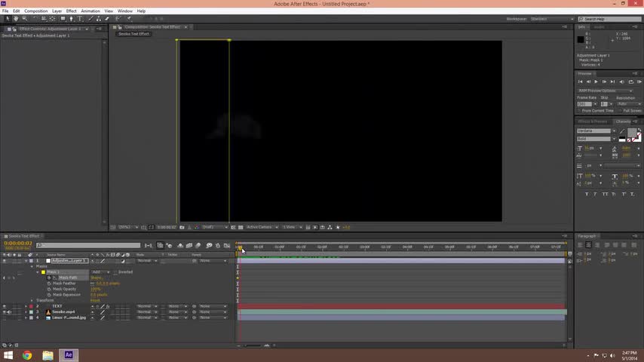The width and height of the screenshot is (644, 362).
Task: Toggle Mask Opacity stopwatch
Action: coord(49,290)
